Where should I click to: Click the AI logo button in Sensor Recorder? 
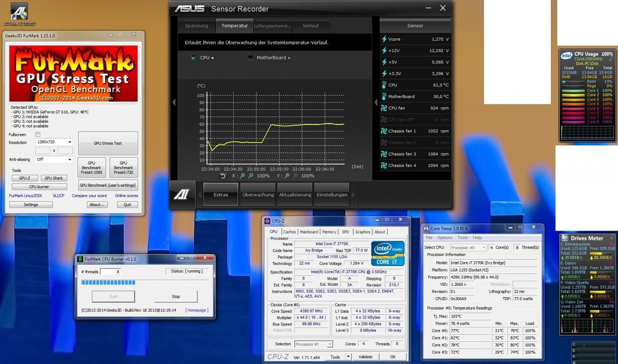[x=182, y=195]
